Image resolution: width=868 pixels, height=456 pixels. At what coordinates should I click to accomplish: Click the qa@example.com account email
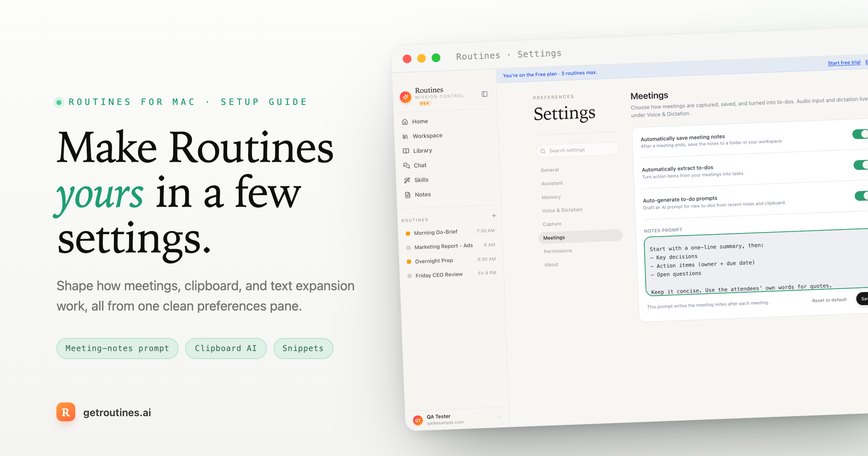(x=445, y=423)
